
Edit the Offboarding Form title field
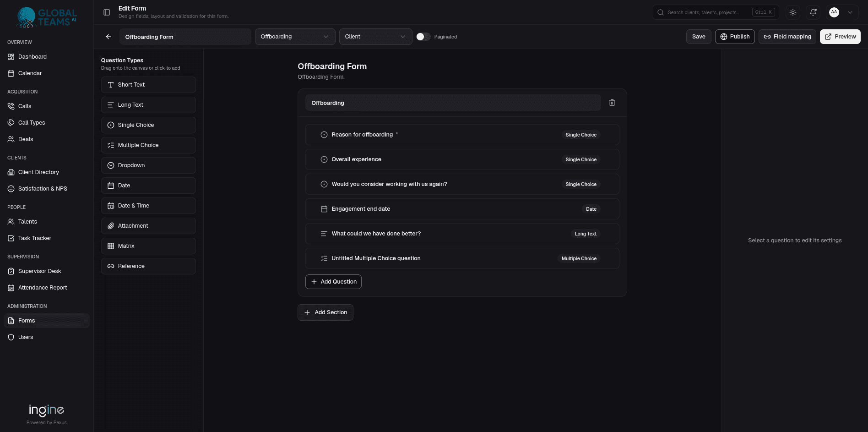185,37
